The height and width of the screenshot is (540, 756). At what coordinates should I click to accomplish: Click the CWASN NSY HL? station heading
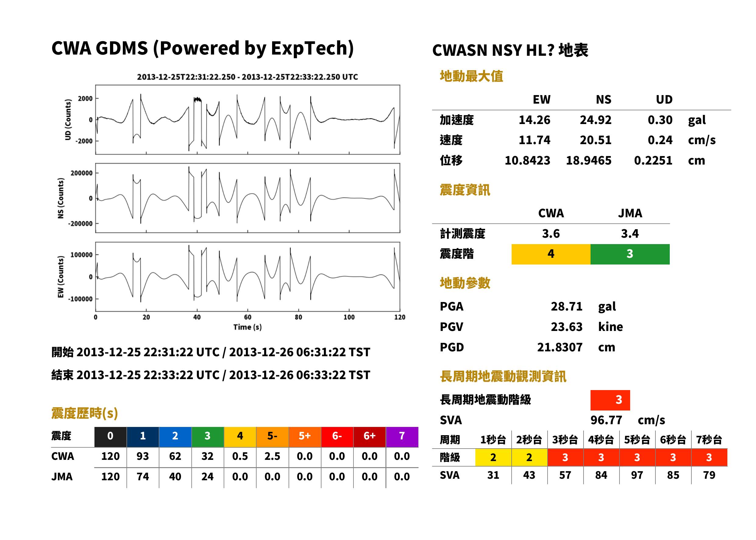click(x=510, y=50)
